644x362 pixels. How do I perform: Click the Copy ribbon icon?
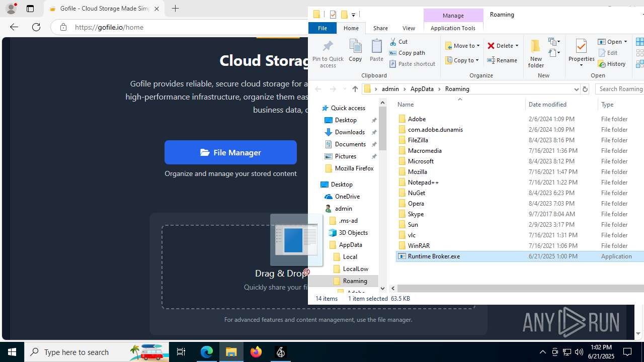(x=355, y=51)
